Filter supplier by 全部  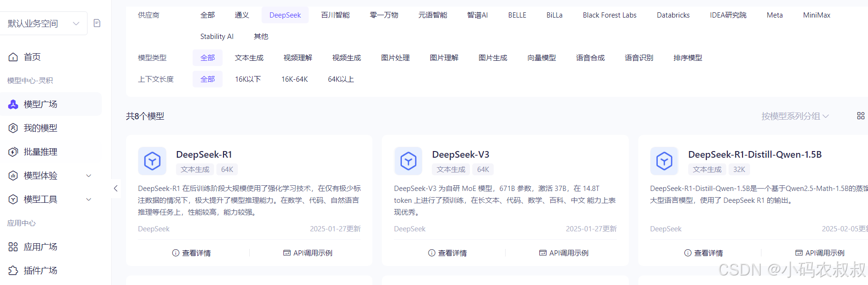tap(207, 15)
